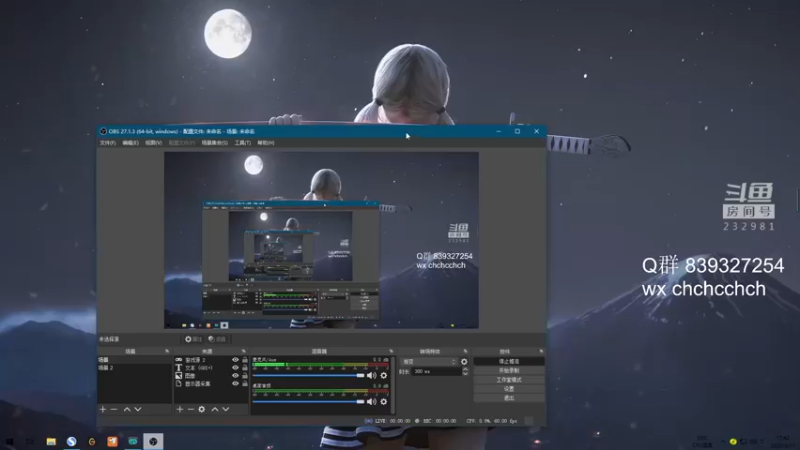The height and width of the screenshot is (450, 800).
Task: Remove selected scene with the minus icon
Action: point(114,409)
